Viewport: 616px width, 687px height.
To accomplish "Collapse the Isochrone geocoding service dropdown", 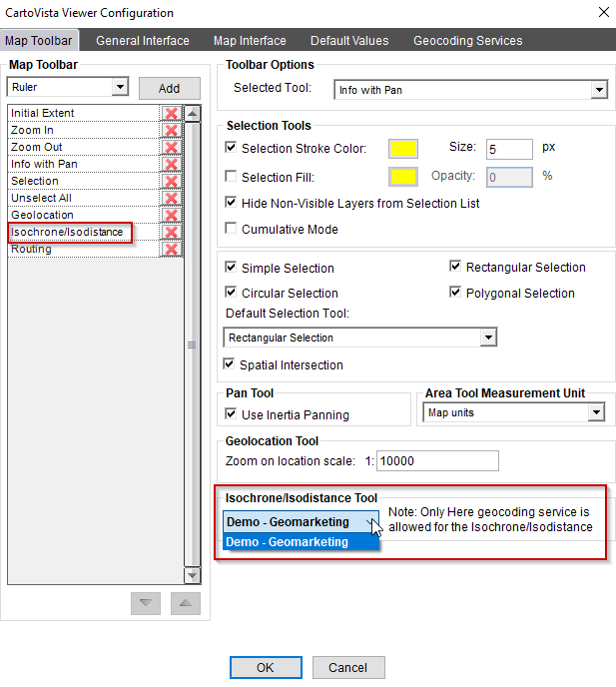I will (372, 522).
